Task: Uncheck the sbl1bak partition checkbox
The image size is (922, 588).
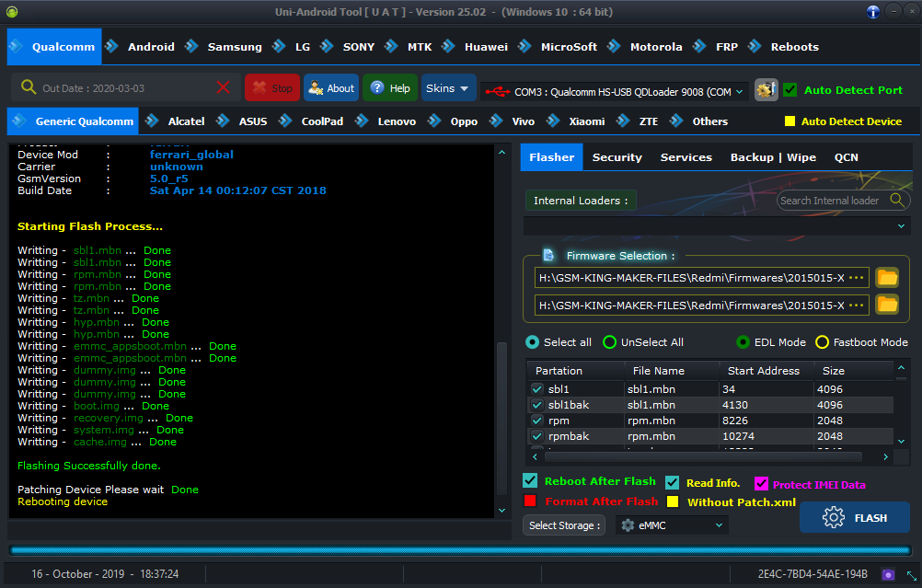Action: click(x=536, y=405)
